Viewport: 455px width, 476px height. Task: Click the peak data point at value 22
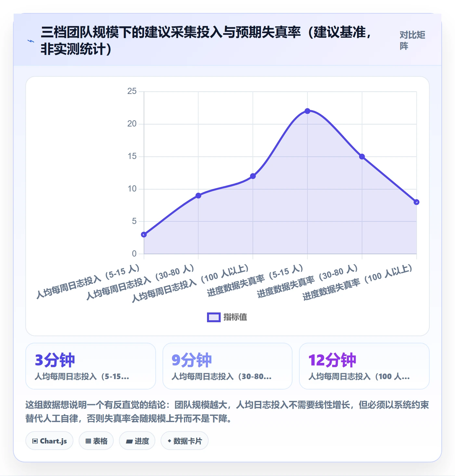pos(307,111)
